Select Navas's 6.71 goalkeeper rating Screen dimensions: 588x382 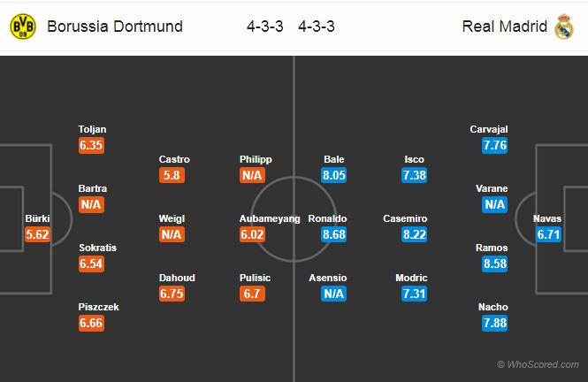pyautogui.click(x=548, y=234)
